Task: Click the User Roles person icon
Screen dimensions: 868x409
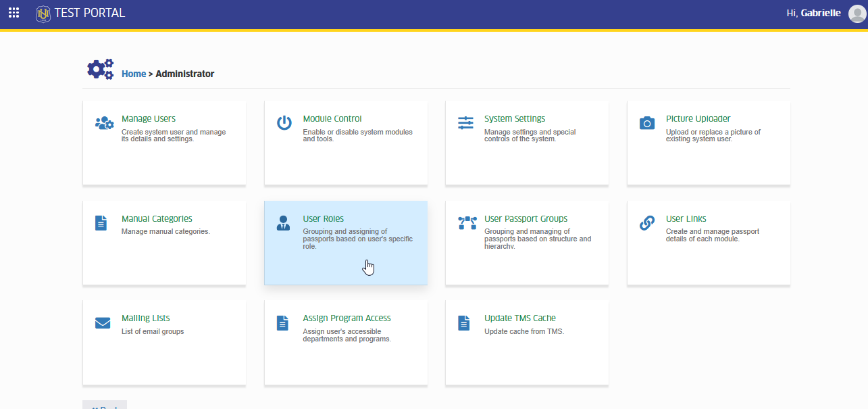Action: 284,223
